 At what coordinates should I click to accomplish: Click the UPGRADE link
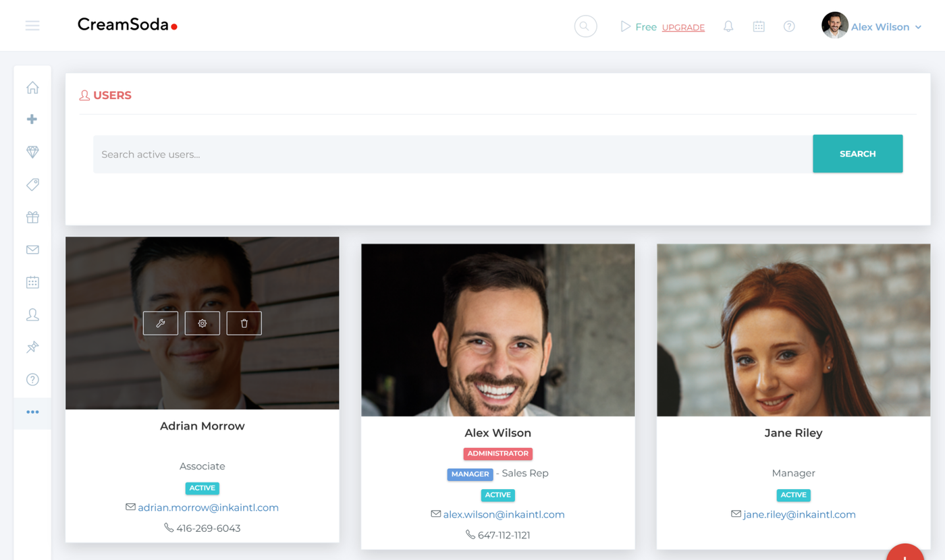(x=683, y=28)
